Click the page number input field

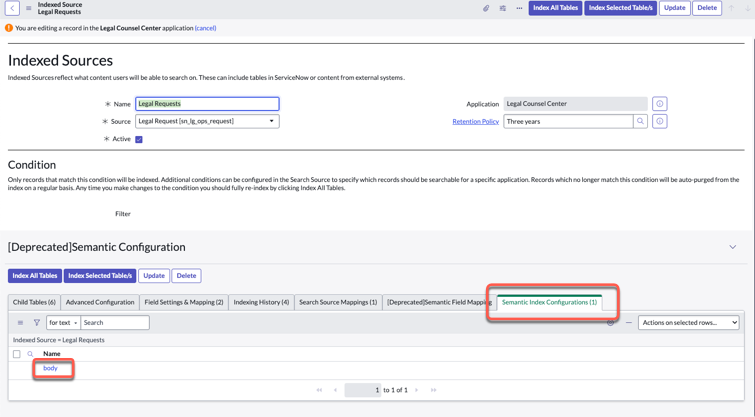click(363, 390)
